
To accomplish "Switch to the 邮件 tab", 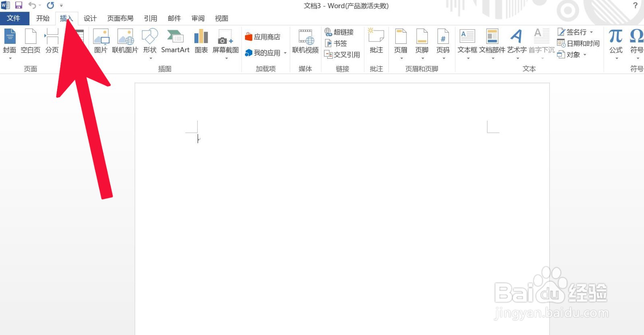I will (x=174, y=18).
